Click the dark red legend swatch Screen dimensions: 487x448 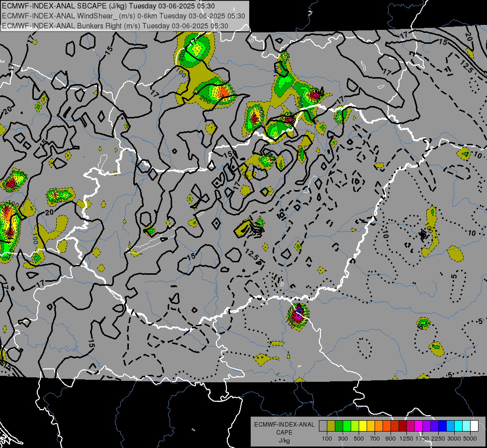pos(402,426)
